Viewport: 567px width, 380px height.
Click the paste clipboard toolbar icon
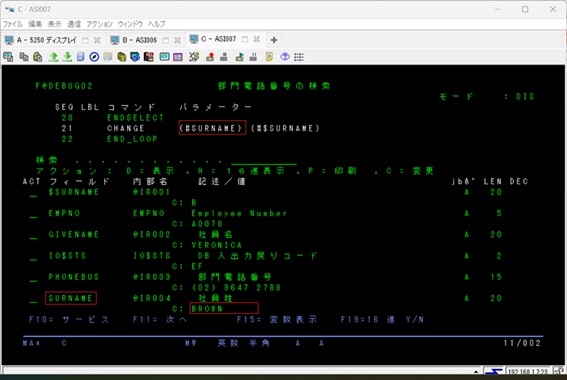(x=38, y=57)
